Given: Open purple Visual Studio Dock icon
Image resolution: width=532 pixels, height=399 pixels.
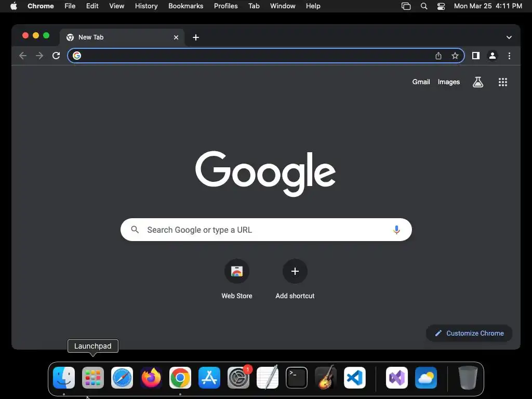Looking at the screenshot, I should (396, 378).
